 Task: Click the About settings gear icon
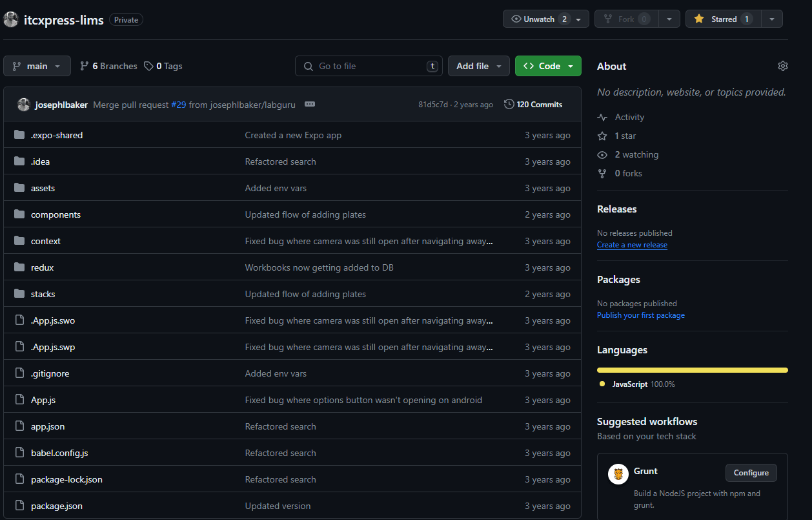click(x=782, y=66)
